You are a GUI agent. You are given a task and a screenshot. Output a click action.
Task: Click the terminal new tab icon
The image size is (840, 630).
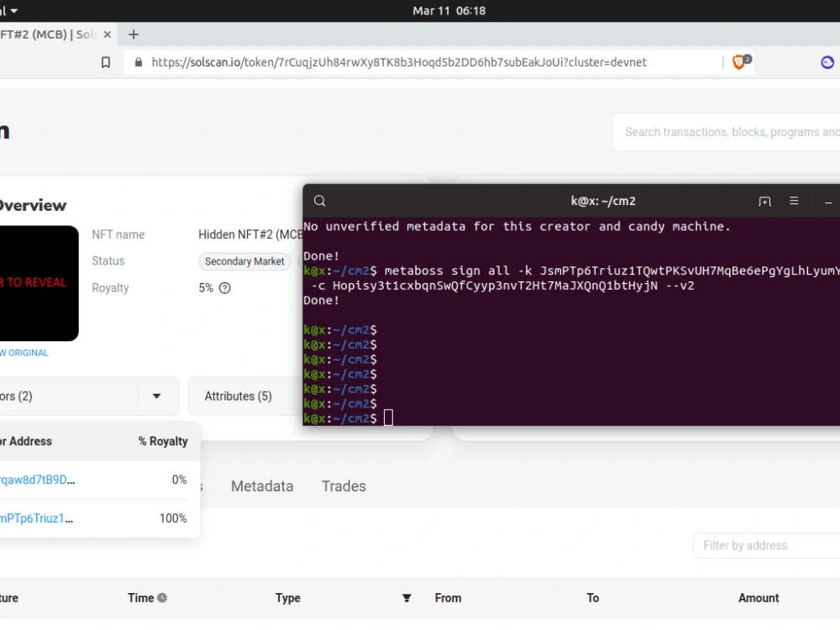765,201
